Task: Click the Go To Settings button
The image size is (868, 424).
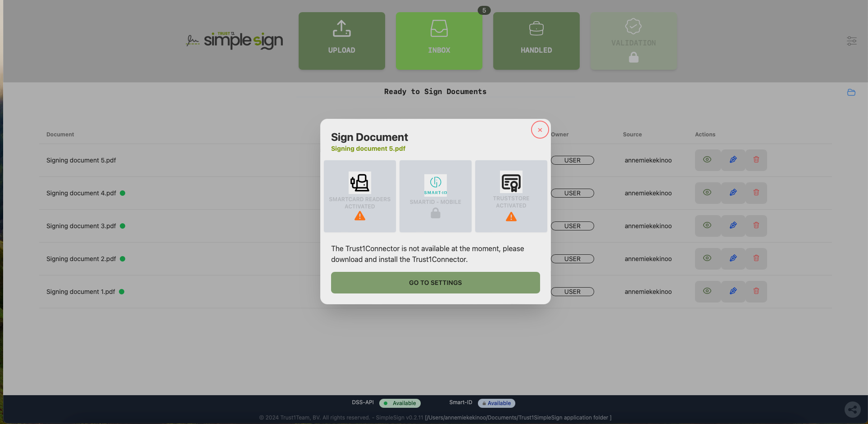Action: [436, 283]
